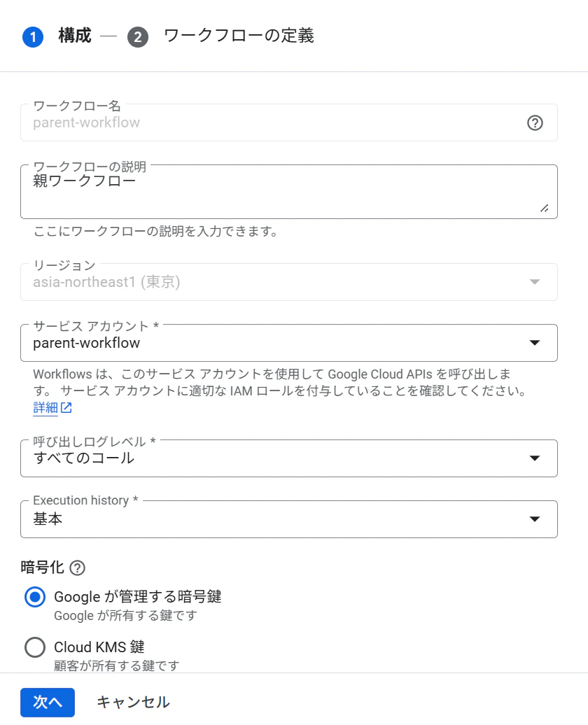Screen dimensions: 588x725
Task: Click the 次へ button
Action: coord(47,703)
